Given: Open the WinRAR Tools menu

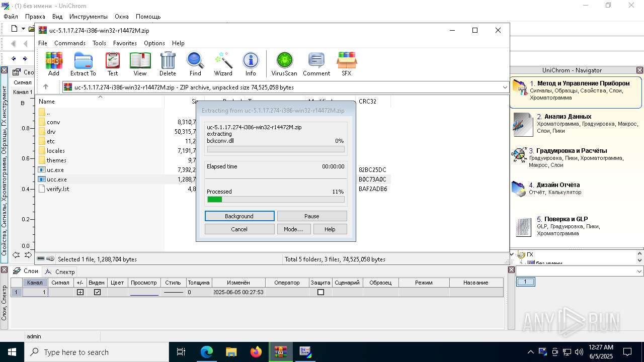Looking at the screenshot, I should (x=99, y=43).
